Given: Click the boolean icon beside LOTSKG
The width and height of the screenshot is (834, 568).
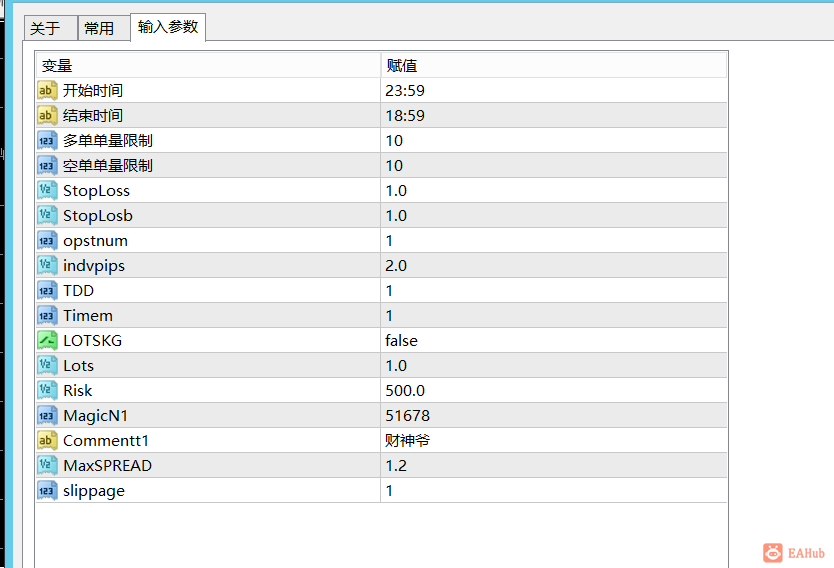Looking at the screenshot, I should click(47, 340).
